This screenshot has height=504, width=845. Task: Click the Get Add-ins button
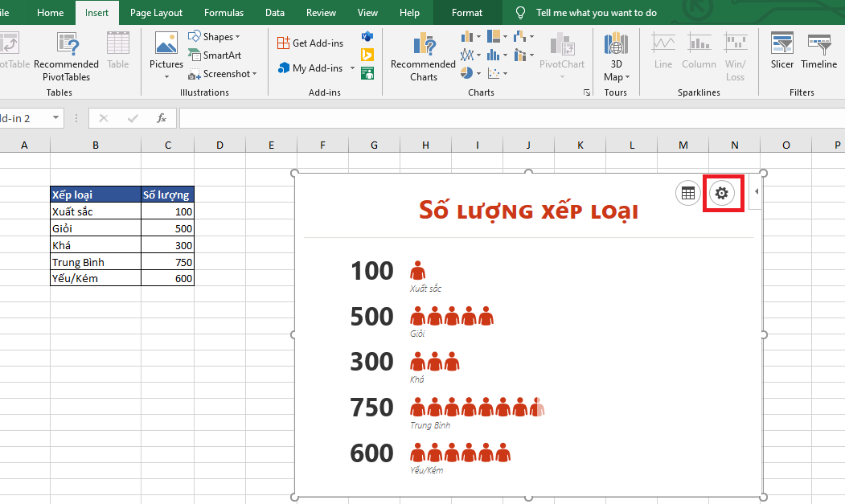click(310, 43)
